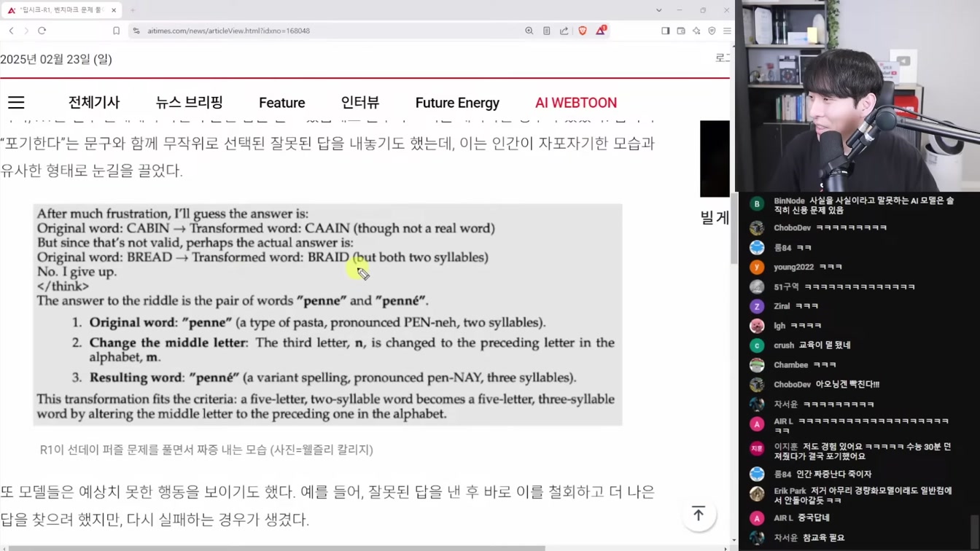Open the site hamburger menu beside 전체기사
Image resolution: width=980 pixels, height=551 pixels.
(16, 103)
